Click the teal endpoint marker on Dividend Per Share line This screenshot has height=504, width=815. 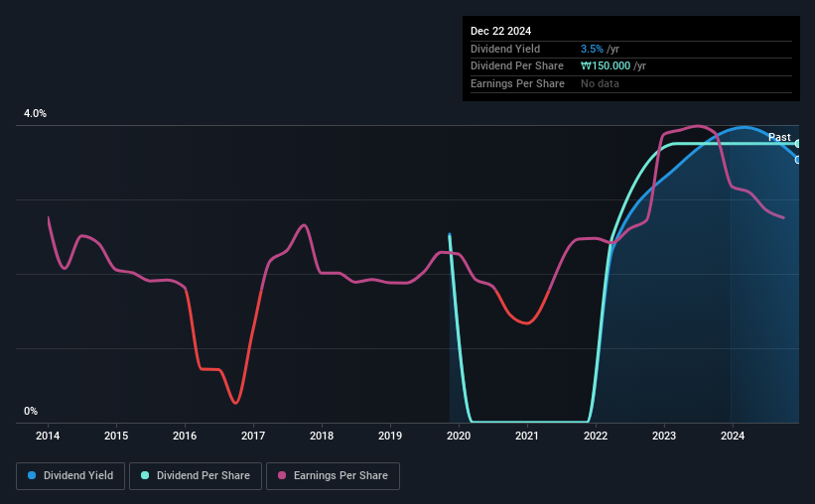tap(798, 144)
